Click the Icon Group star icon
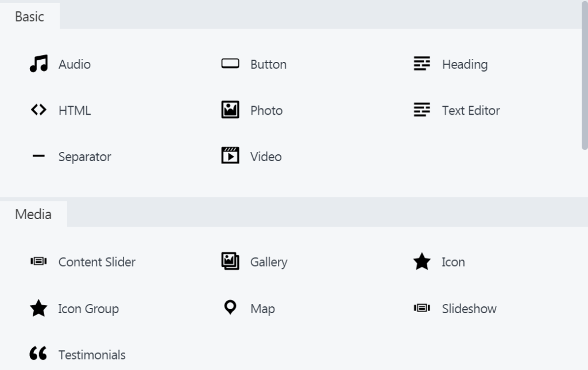The image size is (588, 370). point(38,307)
